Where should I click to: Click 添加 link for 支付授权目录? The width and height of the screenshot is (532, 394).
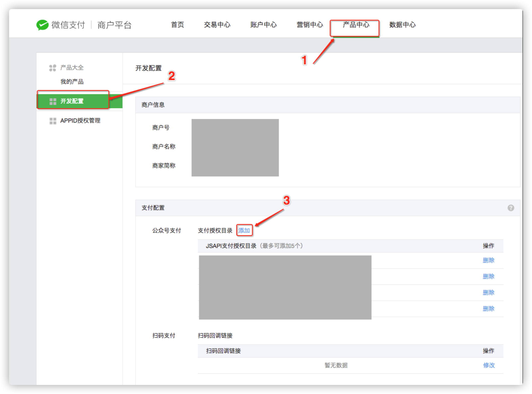tap(244, 230)
